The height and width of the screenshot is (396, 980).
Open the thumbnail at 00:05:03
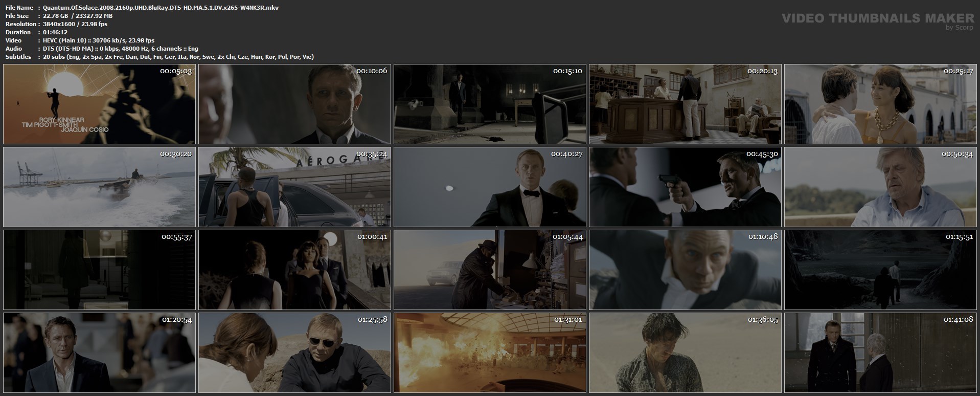[x=99, y=104]
